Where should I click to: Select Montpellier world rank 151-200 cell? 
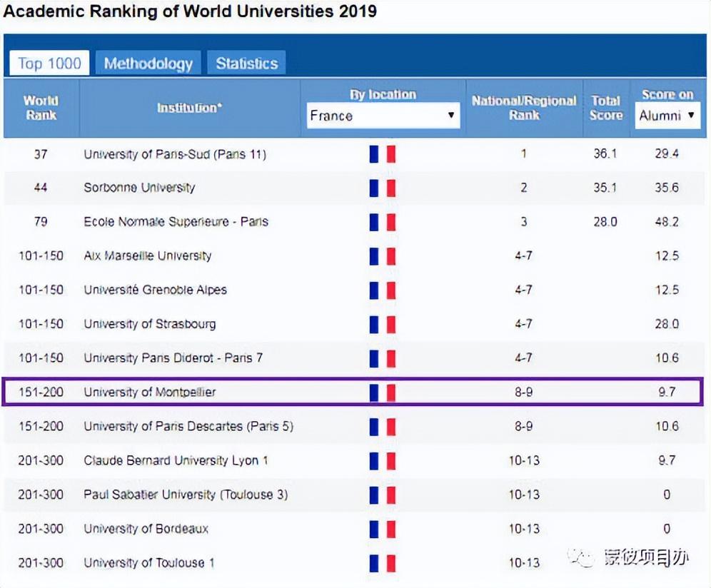(x=41, y=392)
